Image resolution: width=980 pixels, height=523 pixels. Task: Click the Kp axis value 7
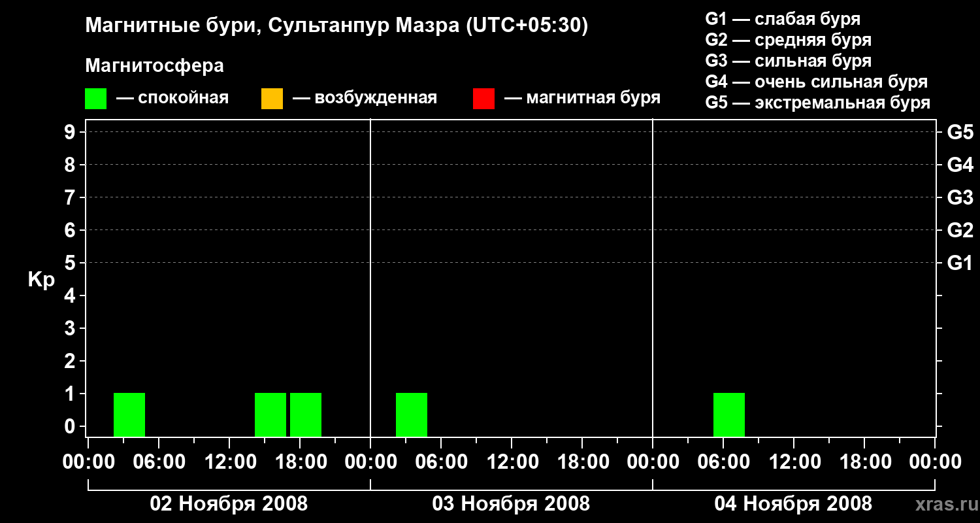tap(69, 197)
